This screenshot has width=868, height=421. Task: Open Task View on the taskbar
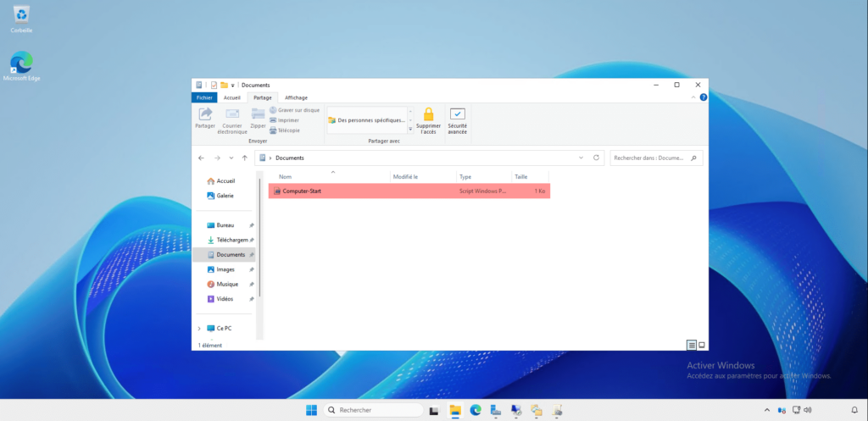click(x=435, y=411)
